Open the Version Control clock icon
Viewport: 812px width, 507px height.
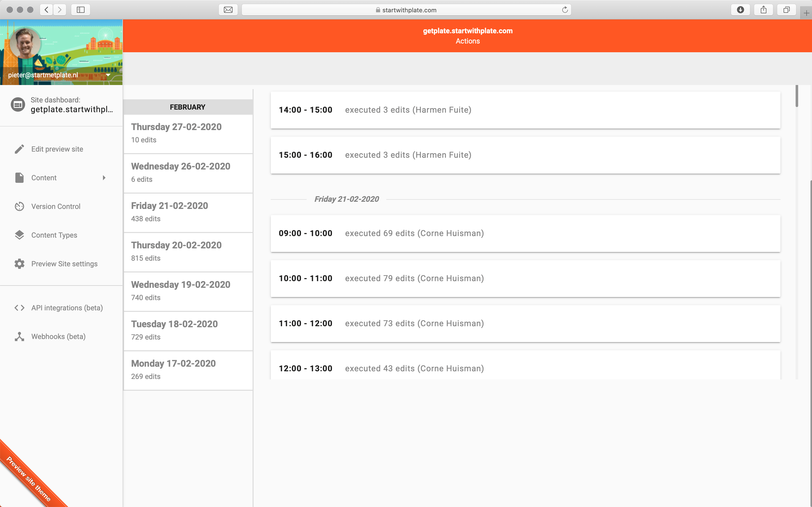(19, 206)
